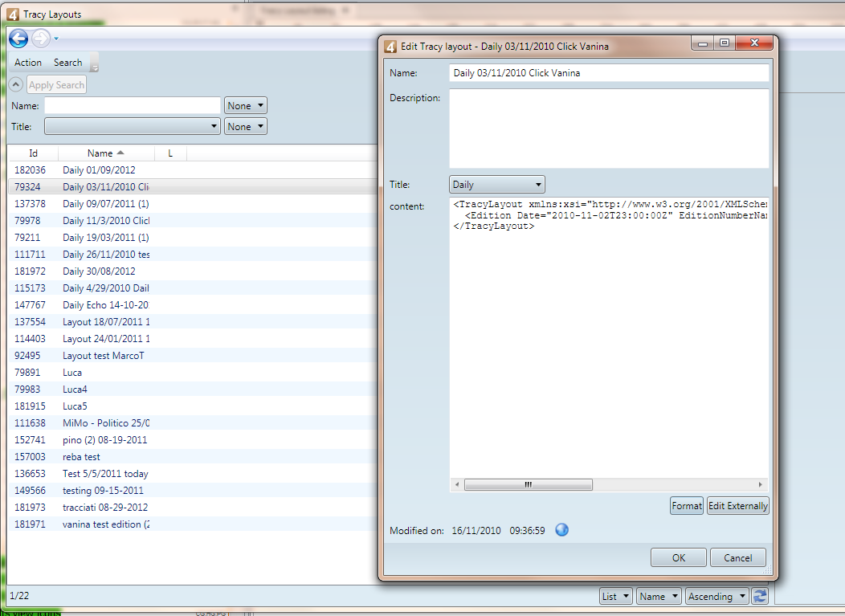This screenshot has width=845, height=616.
Task: Click the Tracy Layouts window icon
Action: 13,14
